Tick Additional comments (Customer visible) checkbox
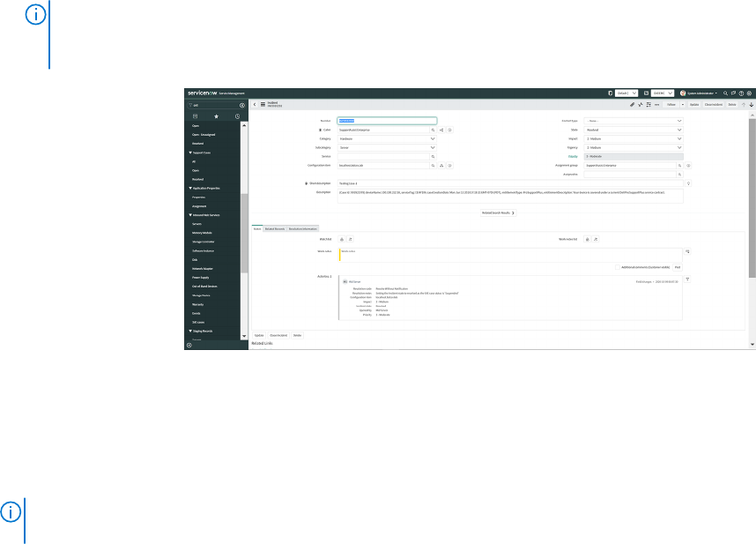 [x=617, y=267]
